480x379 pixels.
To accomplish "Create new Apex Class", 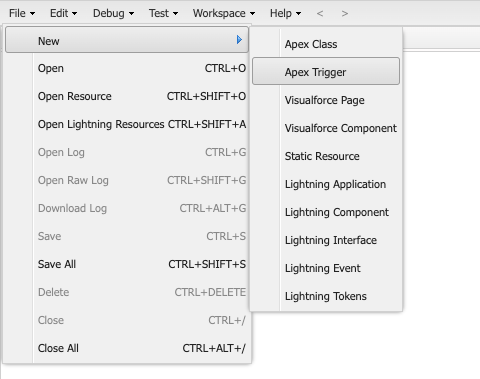I will (326, 44).
